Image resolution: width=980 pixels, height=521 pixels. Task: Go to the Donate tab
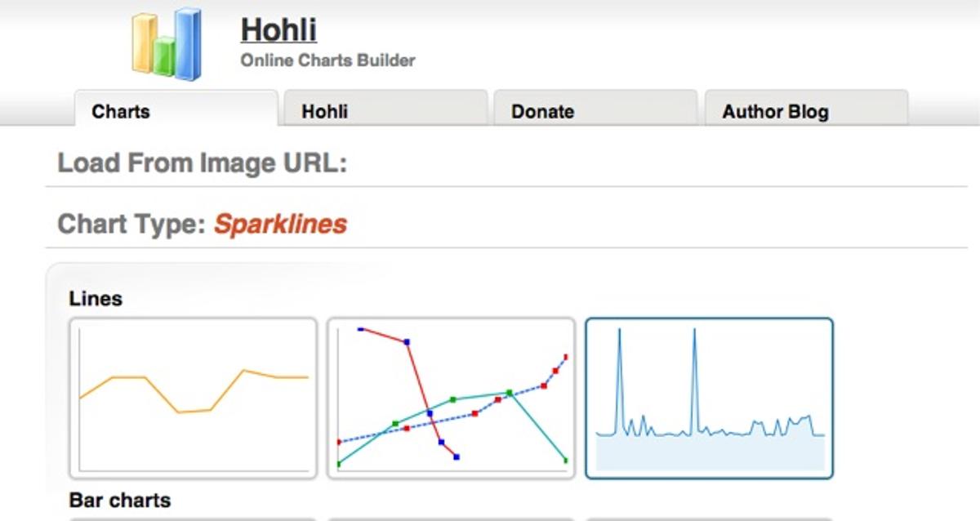tap(542, 112)
